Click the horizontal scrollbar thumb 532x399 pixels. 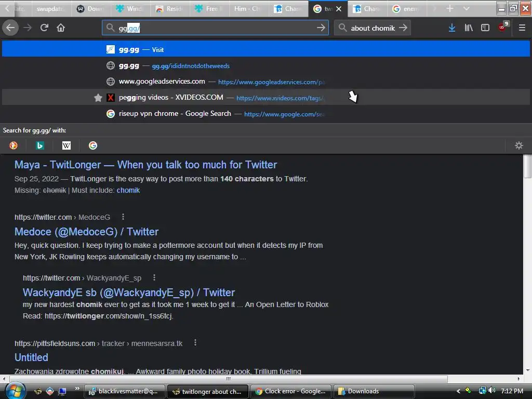coord(228,378)
